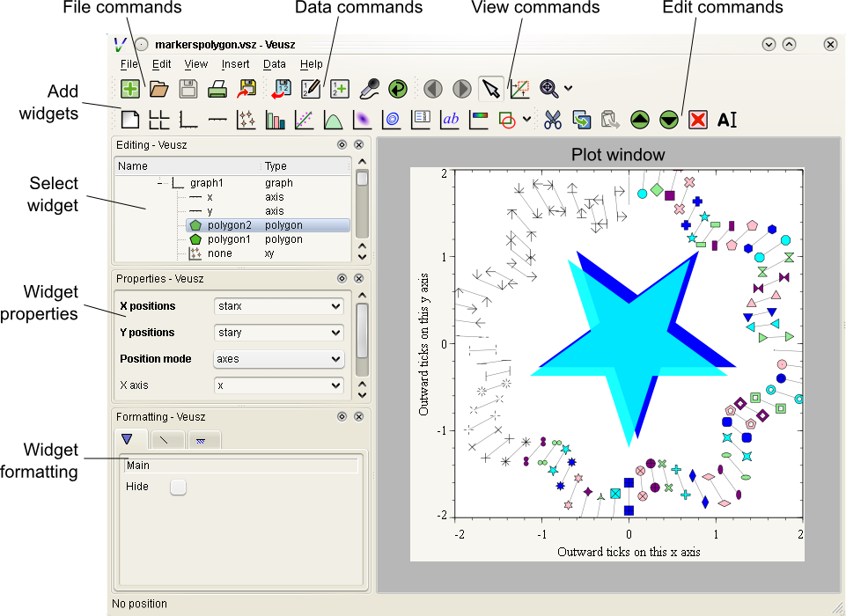Open a document with the folder icon
Screen dimensions: 846x616
(158, 89)
